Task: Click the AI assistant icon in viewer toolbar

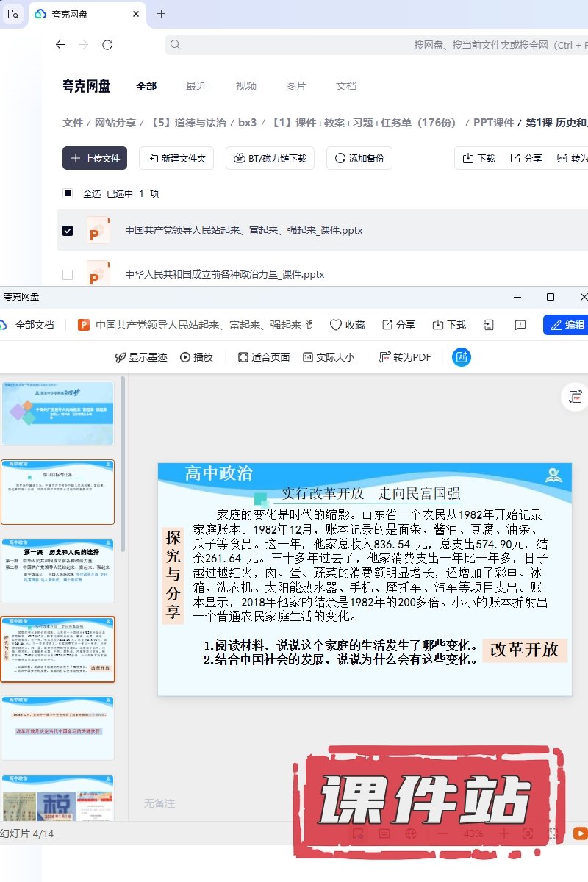Action: tap(462, 357)
